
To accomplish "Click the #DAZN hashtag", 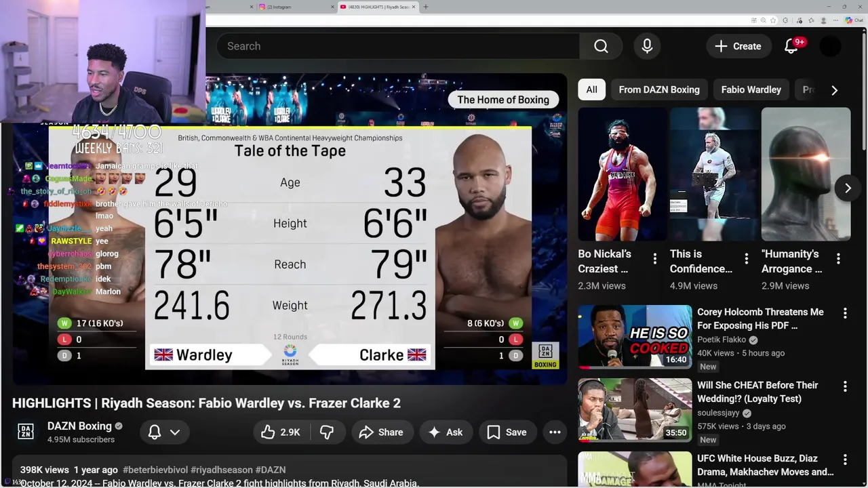I will click(271, 470).
